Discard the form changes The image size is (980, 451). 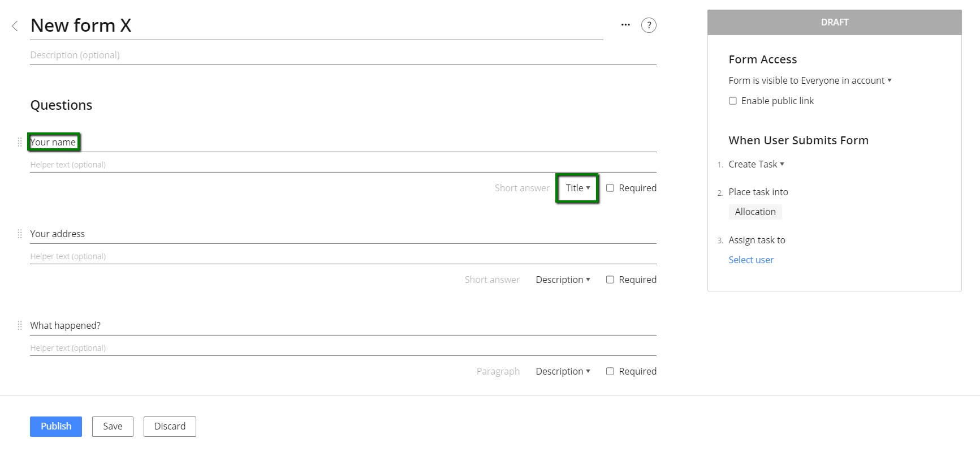[x=170, y=427]
